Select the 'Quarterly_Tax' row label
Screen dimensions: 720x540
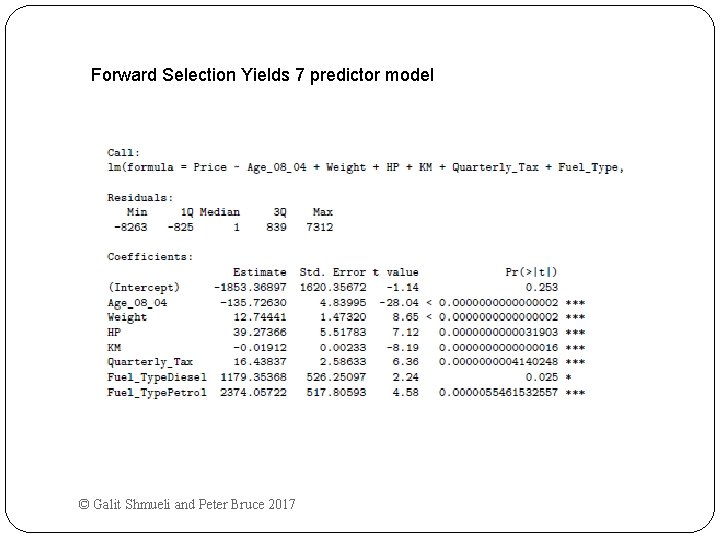150,362
